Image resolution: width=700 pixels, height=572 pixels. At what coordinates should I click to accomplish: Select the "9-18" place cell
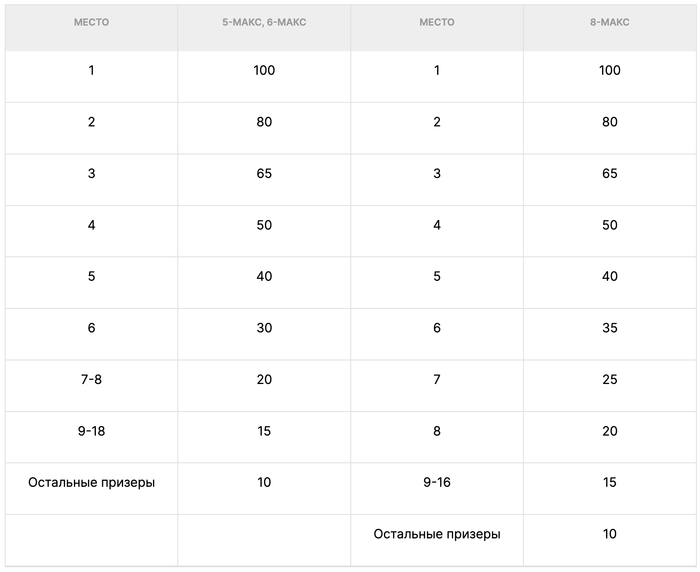(91, 431)
